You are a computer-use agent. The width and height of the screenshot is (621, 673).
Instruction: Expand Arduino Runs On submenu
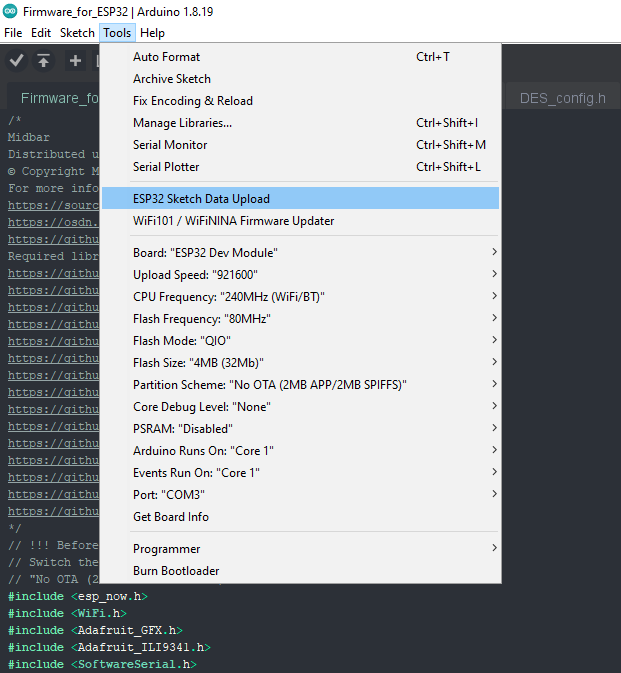[300, 451]
